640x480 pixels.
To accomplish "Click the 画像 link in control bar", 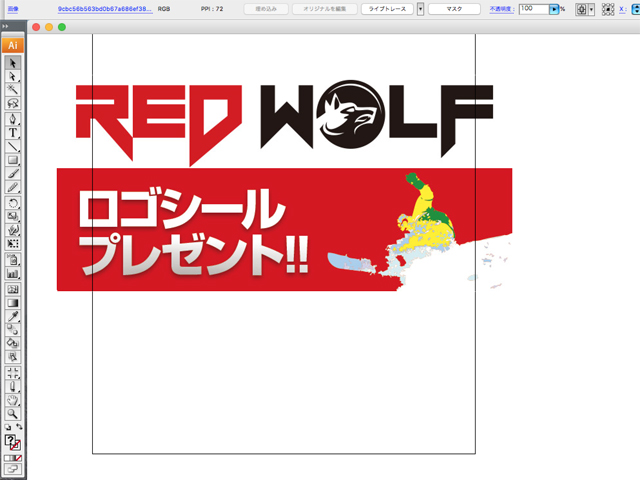I will (13, 9).
